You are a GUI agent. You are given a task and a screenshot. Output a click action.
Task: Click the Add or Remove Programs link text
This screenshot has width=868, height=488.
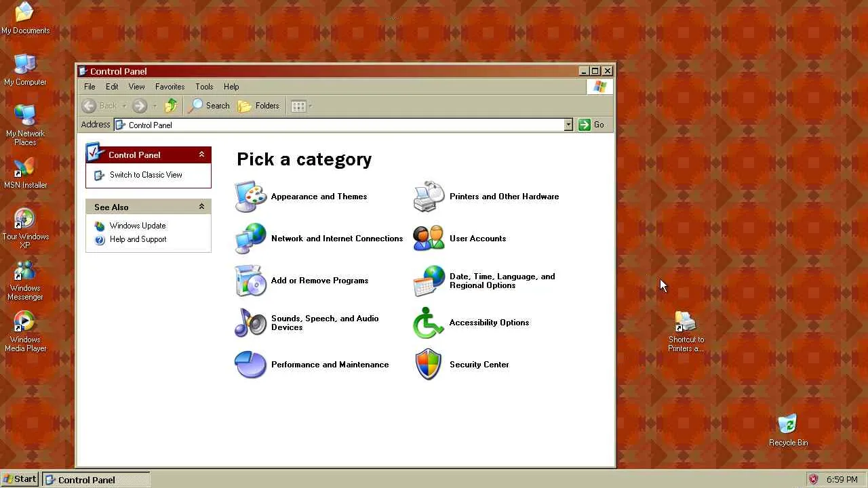pos(319,281)
